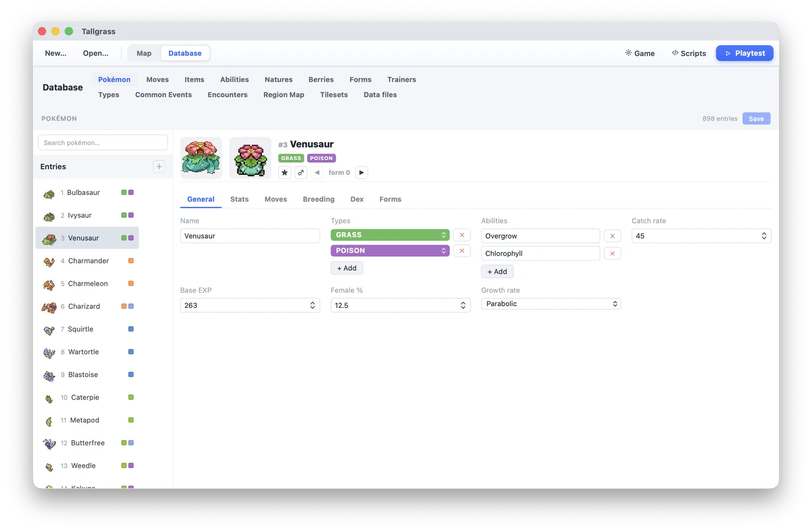Open the Common Events section
This screenshot has width=812, height=532.
163,95
